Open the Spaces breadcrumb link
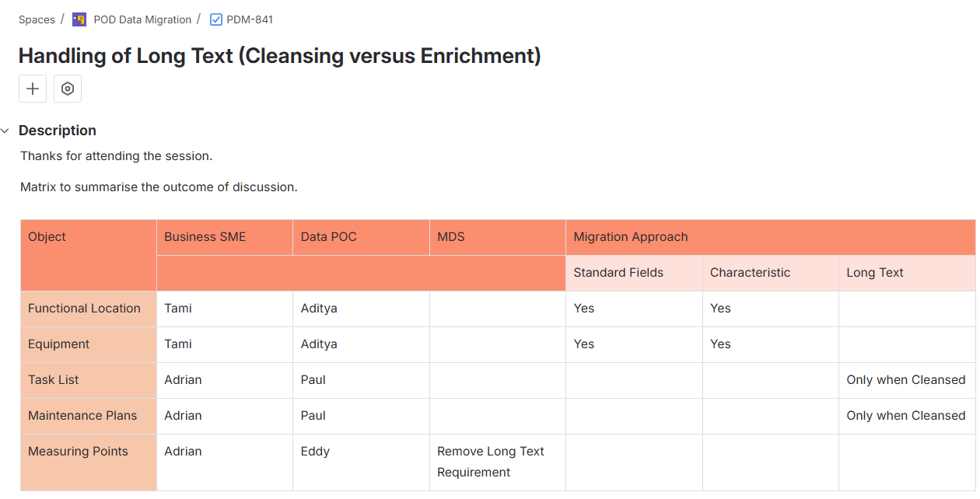Viewport: 980px width, 499px height. [x=37, y=19]
